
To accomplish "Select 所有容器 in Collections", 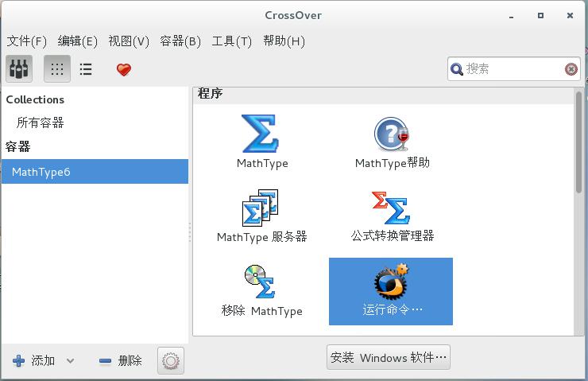I will (x=40, y=122).
